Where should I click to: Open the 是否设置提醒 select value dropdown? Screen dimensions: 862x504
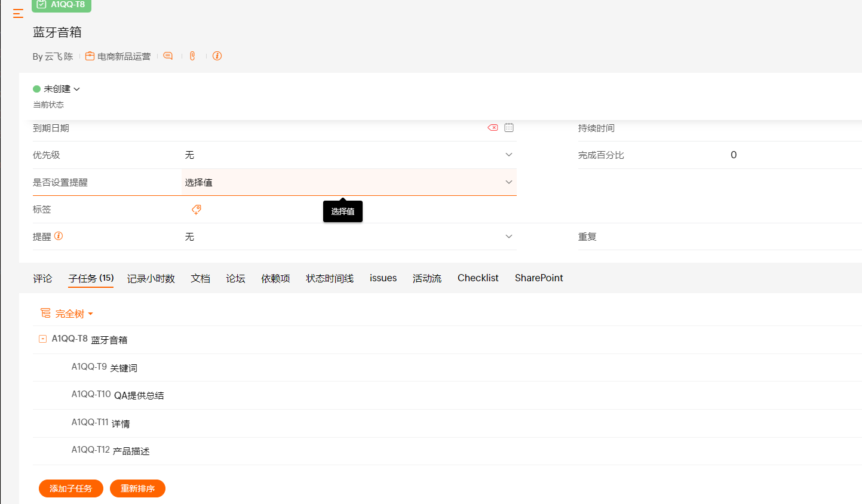click(x=508, y=182)
